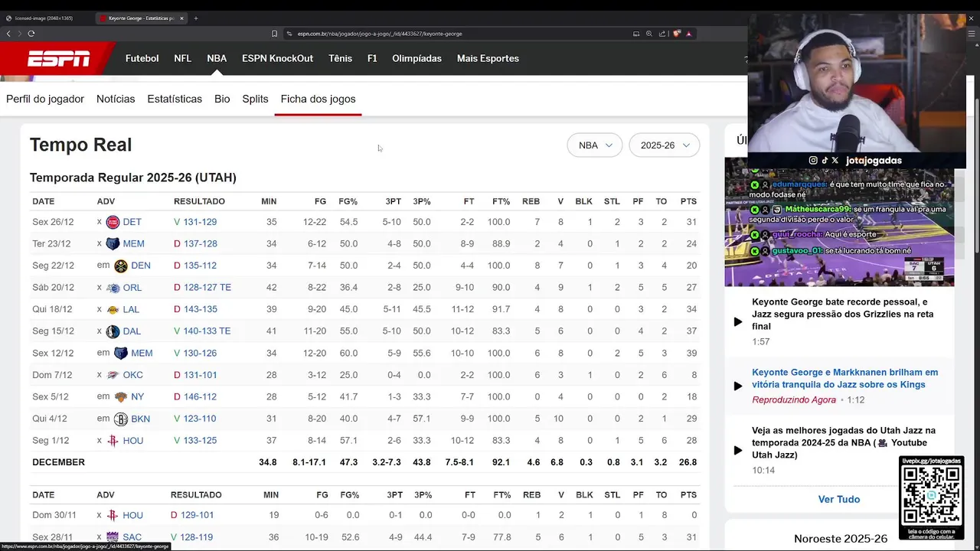Click the live video thumbnail in the sidebar
The image size is (980, 551).
point(839,222)
